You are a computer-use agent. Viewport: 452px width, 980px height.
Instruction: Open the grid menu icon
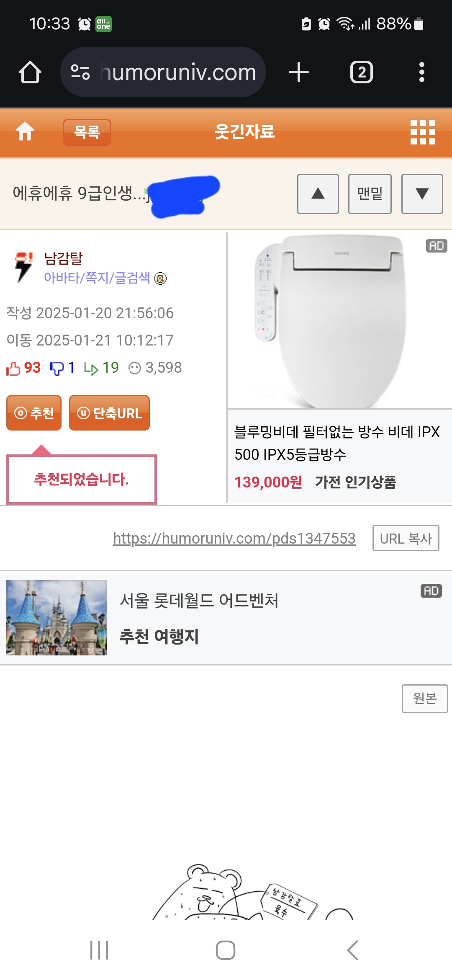click(423, 132)
